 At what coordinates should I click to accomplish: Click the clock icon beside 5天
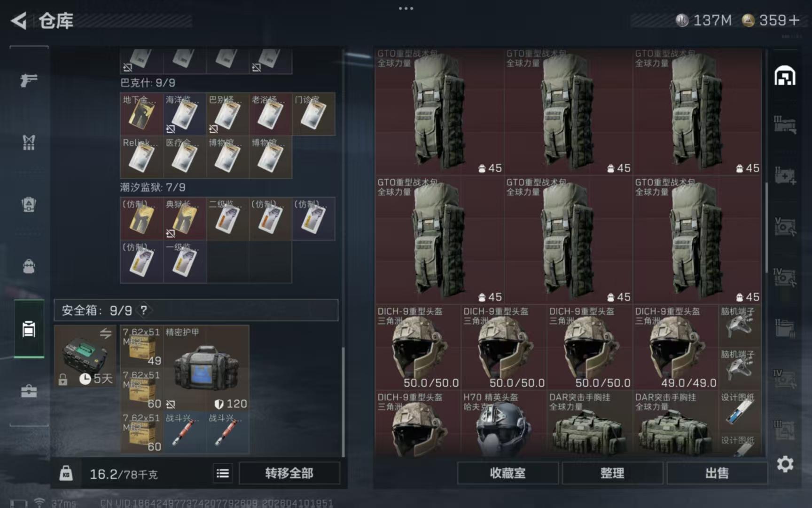point(85,379)
